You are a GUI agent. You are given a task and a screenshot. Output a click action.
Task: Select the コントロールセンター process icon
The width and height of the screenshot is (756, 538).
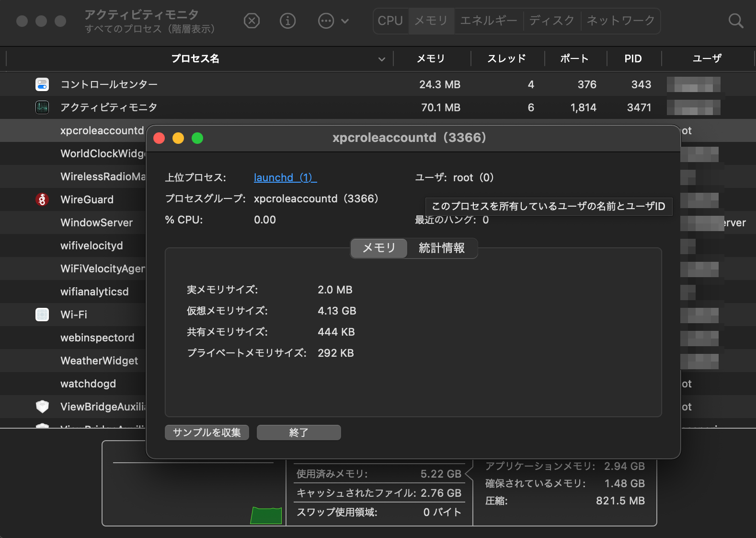pyautogui.click(x=42, y=84)
